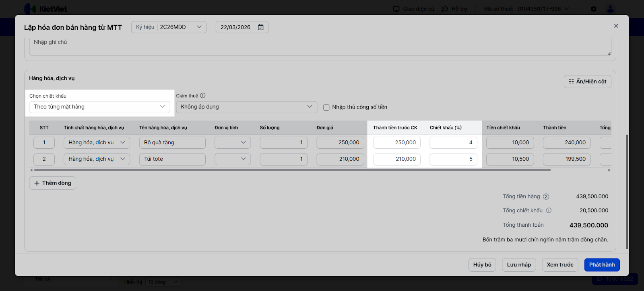Click STT field for row 2

pyautogui.click(x=44, y=159)
